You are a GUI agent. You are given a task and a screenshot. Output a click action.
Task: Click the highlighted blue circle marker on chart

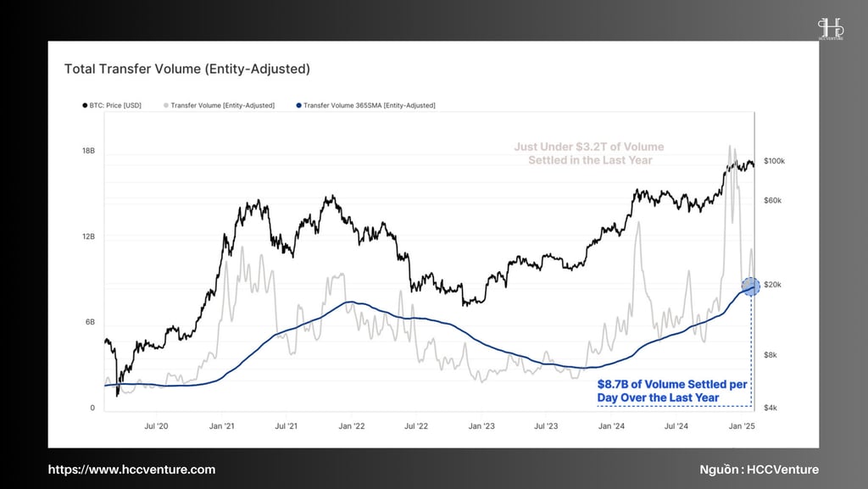point(751,286)
